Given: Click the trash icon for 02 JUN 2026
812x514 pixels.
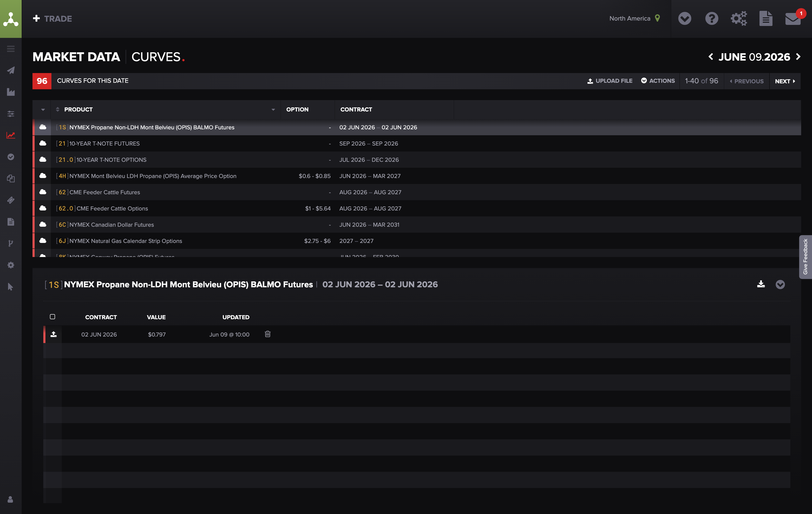Looking at the screenshot, I should pyautogui.click(x=267, y=334).
